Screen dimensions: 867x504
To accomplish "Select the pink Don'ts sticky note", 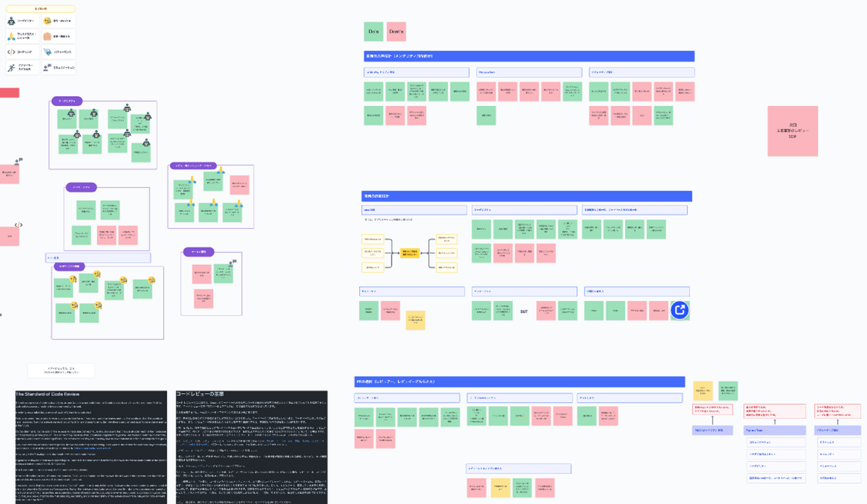I will 396,32.
